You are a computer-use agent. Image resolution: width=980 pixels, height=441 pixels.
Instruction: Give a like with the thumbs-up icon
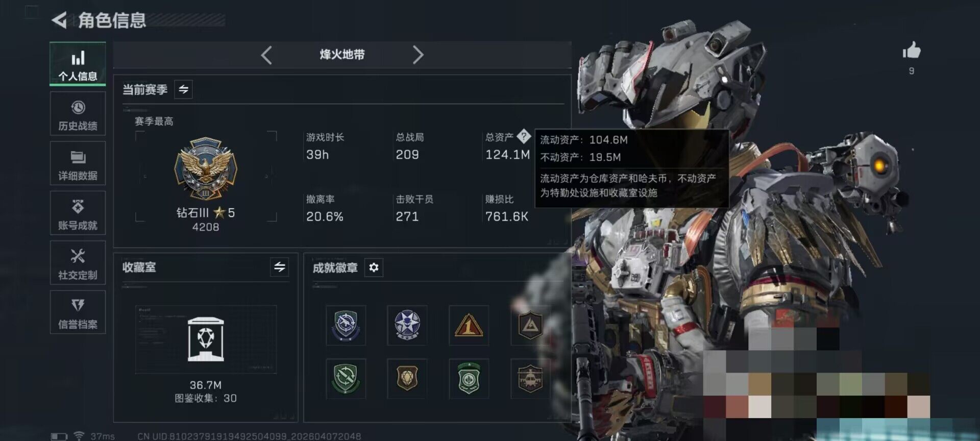(x=912, y=51)
